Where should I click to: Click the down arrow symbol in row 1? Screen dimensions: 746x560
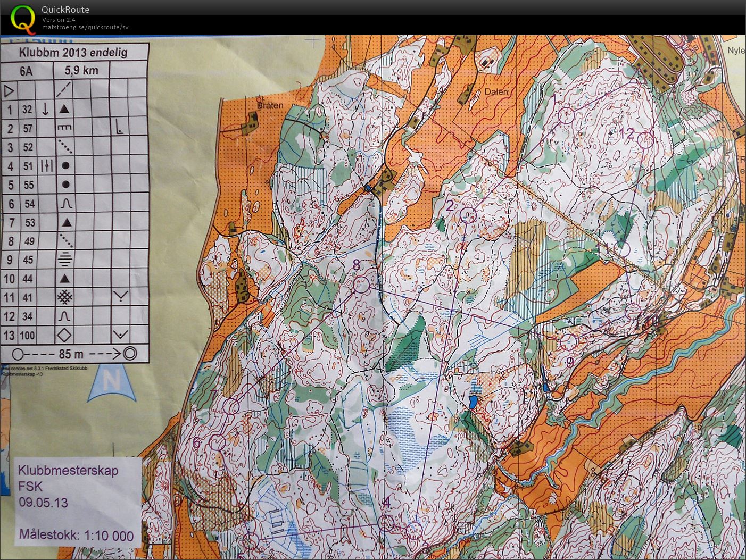point(45,109)
